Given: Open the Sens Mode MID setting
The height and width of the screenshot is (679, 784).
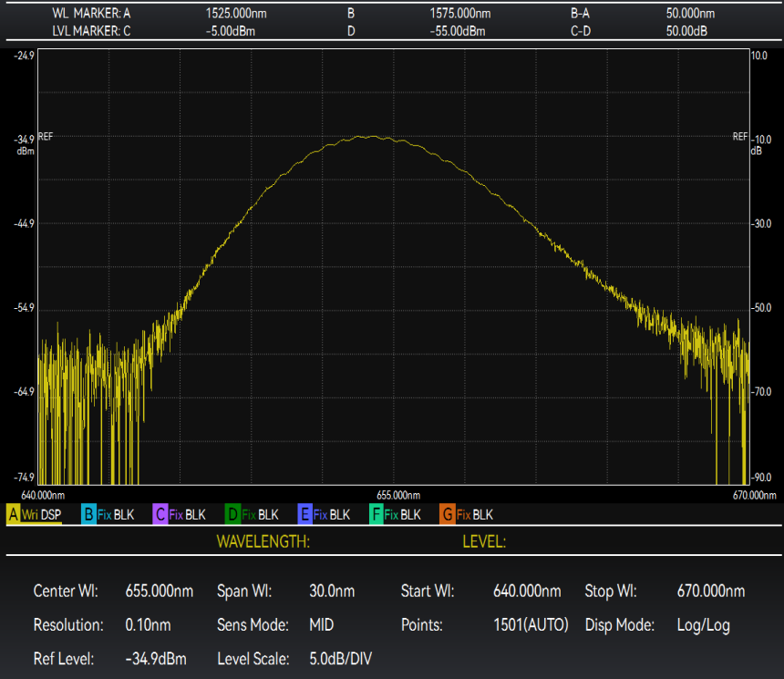Looking at the screenshot, I should pyautogui.click(x=324, y=625).
